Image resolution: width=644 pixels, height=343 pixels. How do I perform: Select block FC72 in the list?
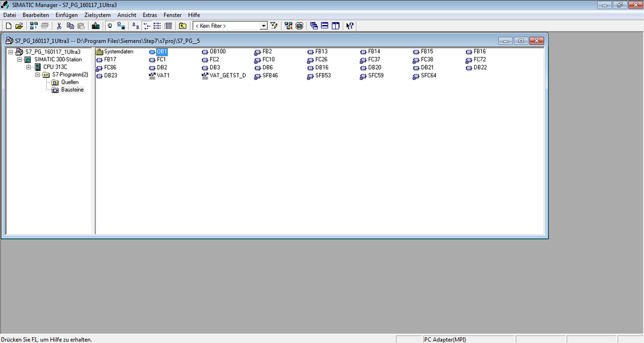click(479, 60)
